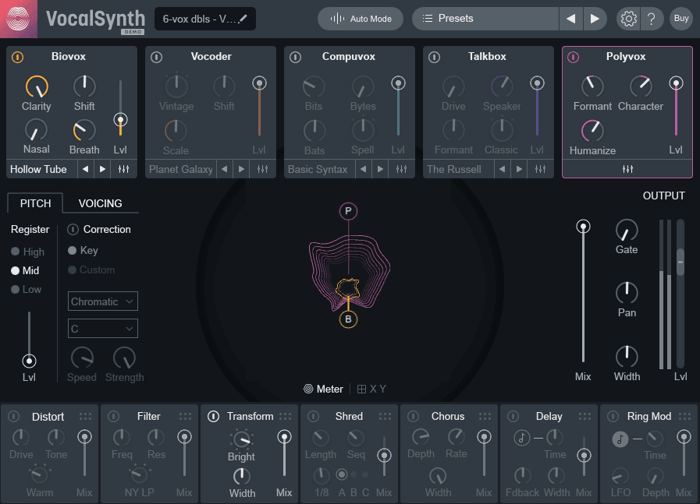Open The Russell preset name
Image resolution: width=700 pixels, height=504 pixels.
[x=454, y=169]
